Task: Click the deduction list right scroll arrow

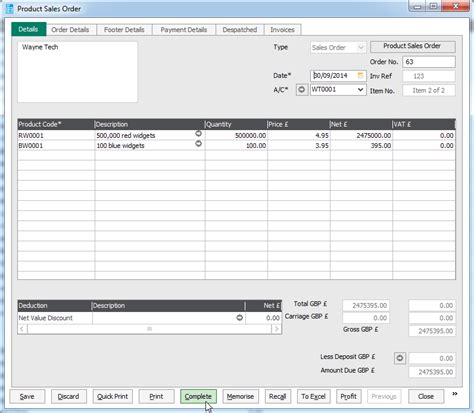Action: (276, 329)
